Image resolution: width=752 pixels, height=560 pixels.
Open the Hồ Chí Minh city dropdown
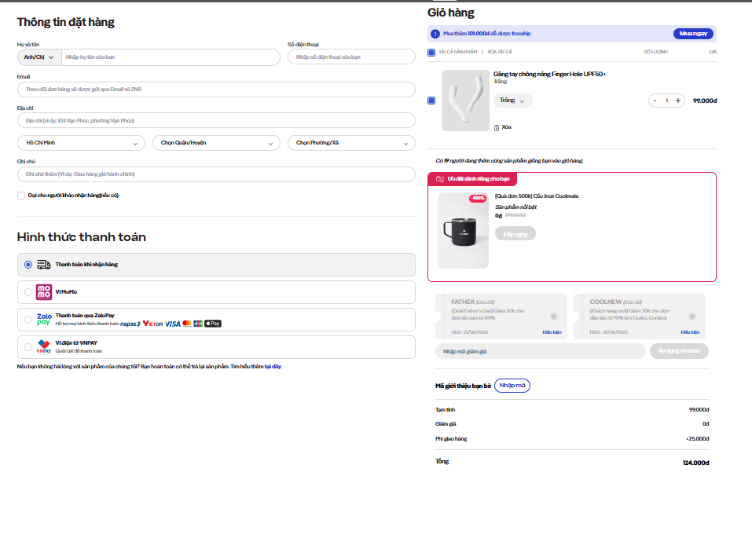click(81, 143)
